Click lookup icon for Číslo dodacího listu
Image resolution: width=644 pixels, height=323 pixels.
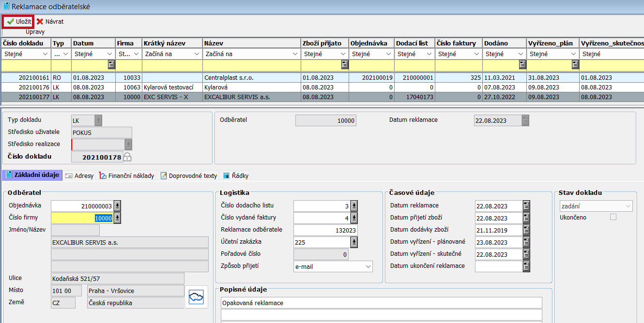354,206
